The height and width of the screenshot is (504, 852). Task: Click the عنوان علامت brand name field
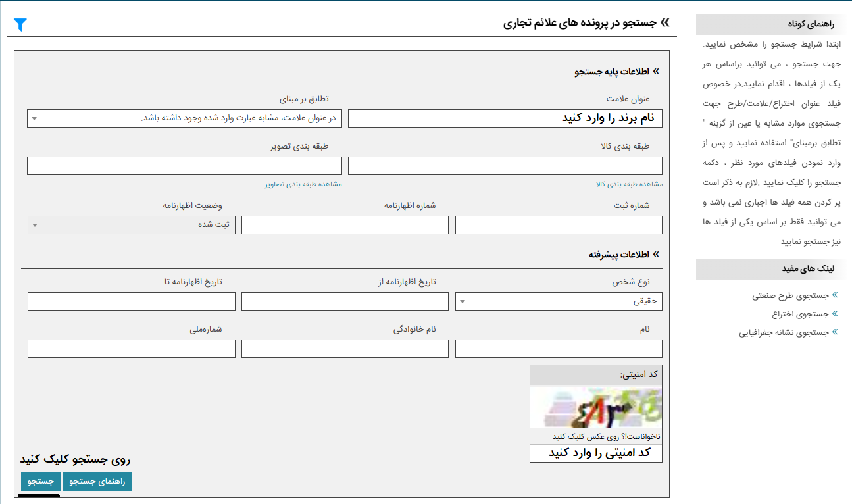click(x=505, y=118)
